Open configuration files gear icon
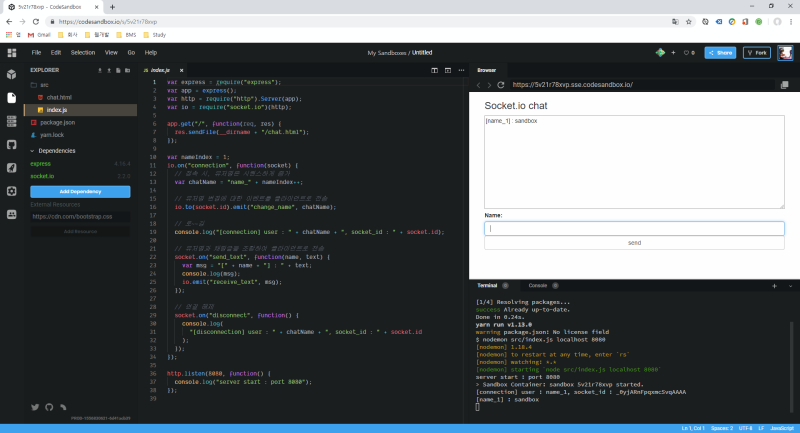The height and width of the screenshot is (433, 800). coord(12,191)
